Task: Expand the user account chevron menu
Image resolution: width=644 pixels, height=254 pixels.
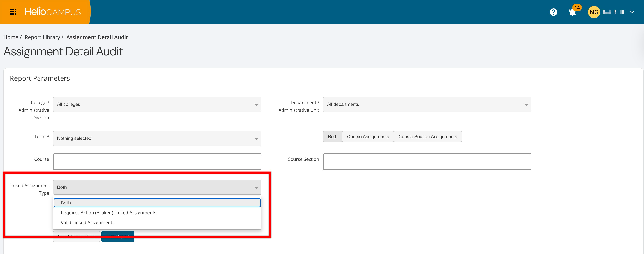Action: (632, 12)
